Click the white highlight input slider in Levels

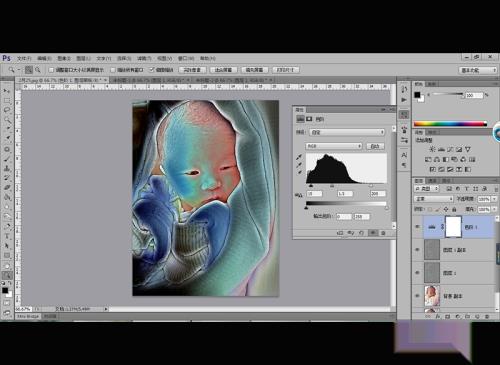(371, 185)
